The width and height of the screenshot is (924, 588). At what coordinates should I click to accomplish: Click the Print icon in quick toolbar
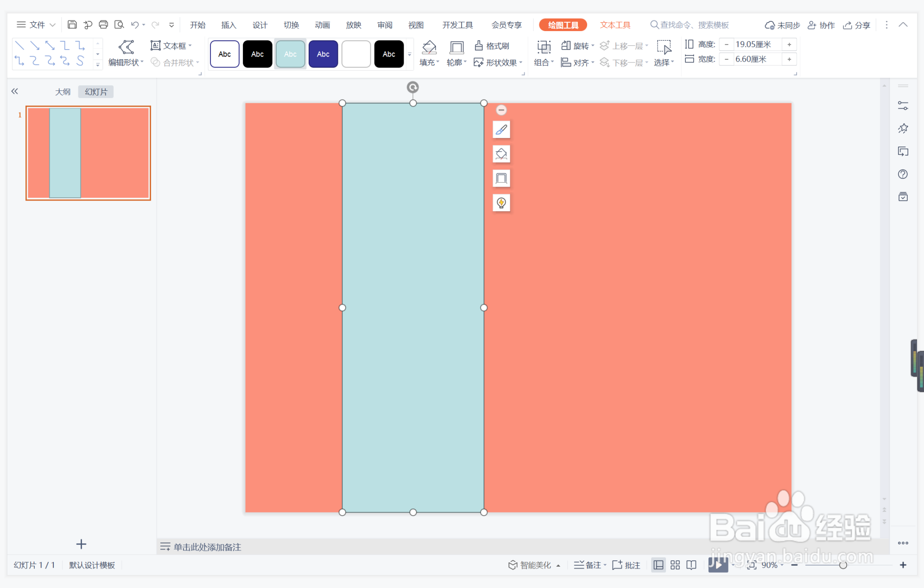coord(103,25)
